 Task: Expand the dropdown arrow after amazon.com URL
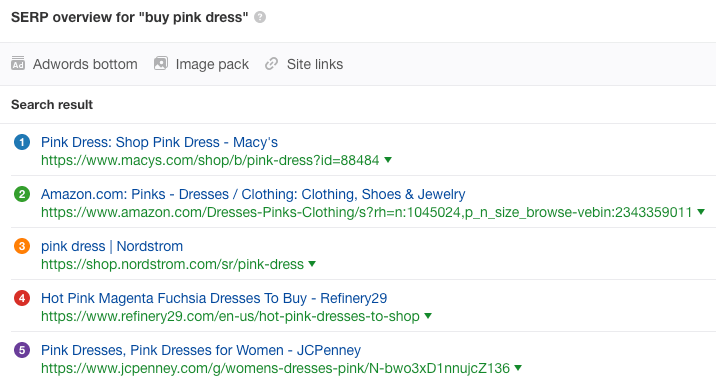point(701,212)
